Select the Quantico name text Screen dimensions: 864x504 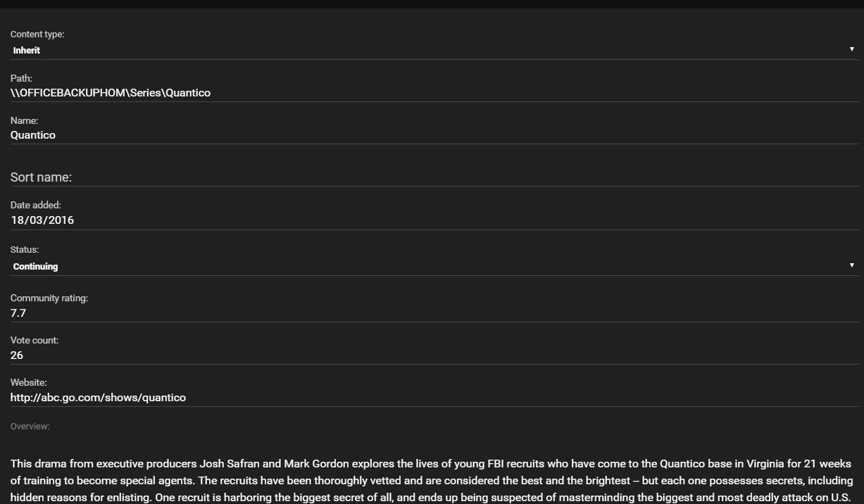coord(32,135)
